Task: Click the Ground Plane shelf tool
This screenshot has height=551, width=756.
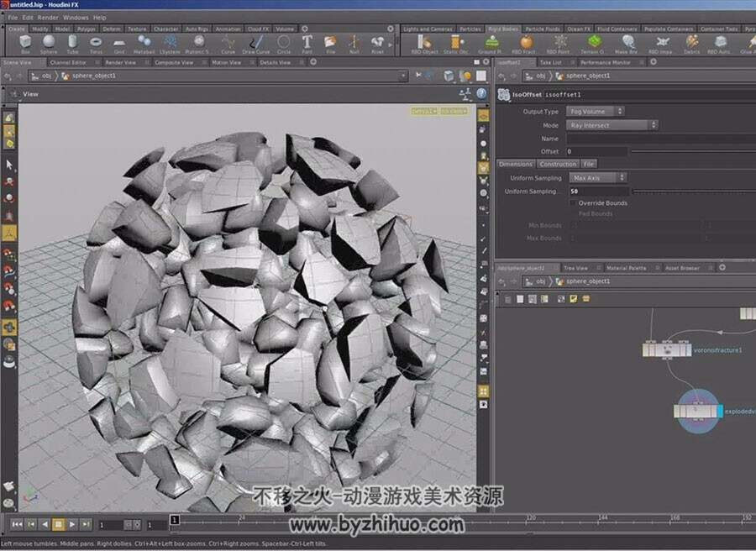Action: pos(491,44)
